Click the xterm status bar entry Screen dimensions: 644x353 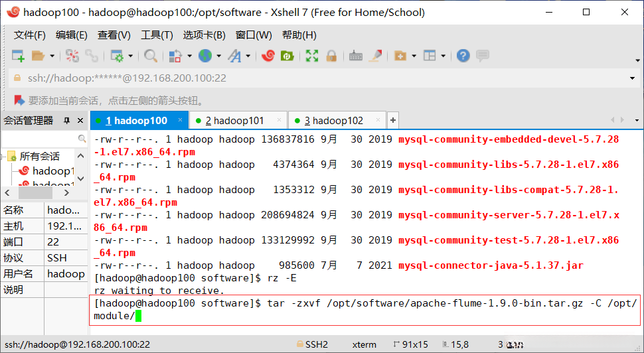point(364,344)
